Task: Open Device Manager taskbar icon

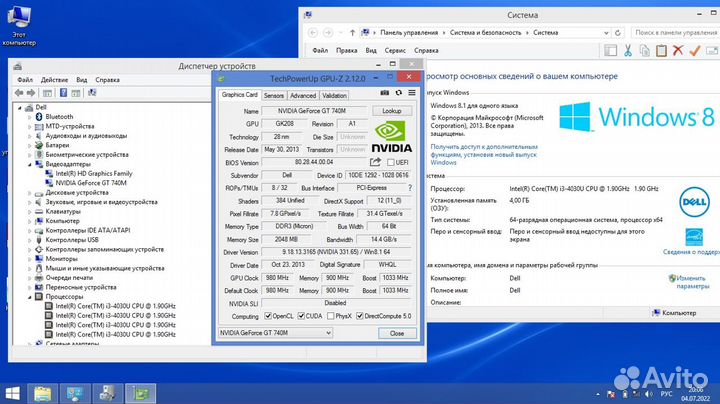Action: 108,393
